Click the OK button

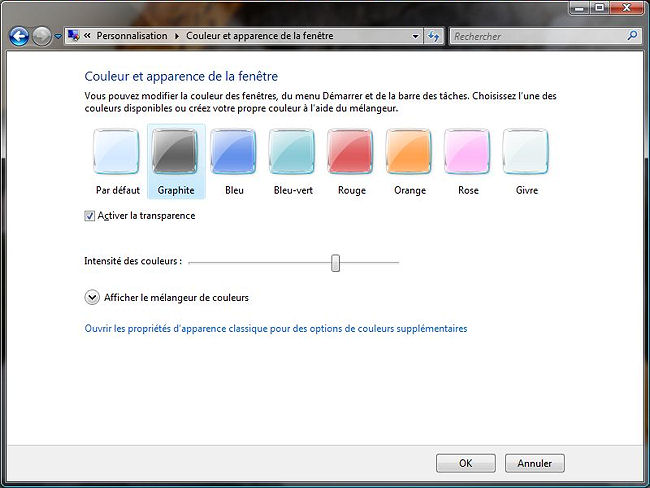pyautogui.click(x=465, y=463)
